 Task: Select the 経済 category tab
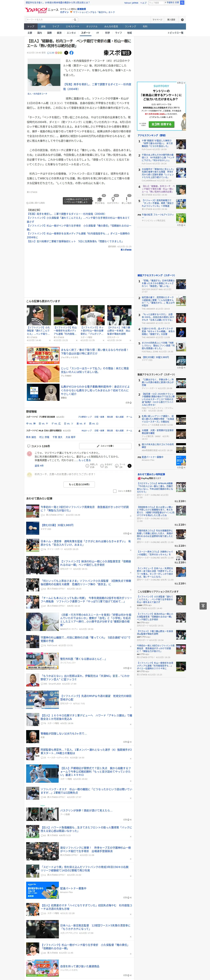[59, 33]
